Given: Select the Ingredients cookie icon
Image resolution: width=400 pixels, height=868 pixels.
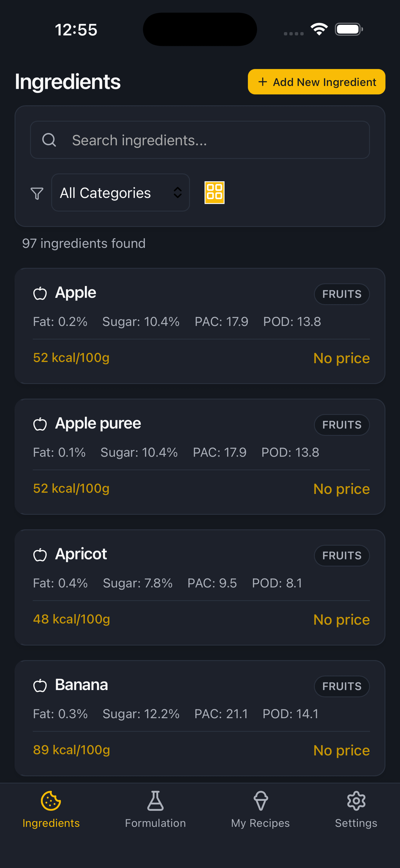Looking at the screenshot, I should (51, 801).
